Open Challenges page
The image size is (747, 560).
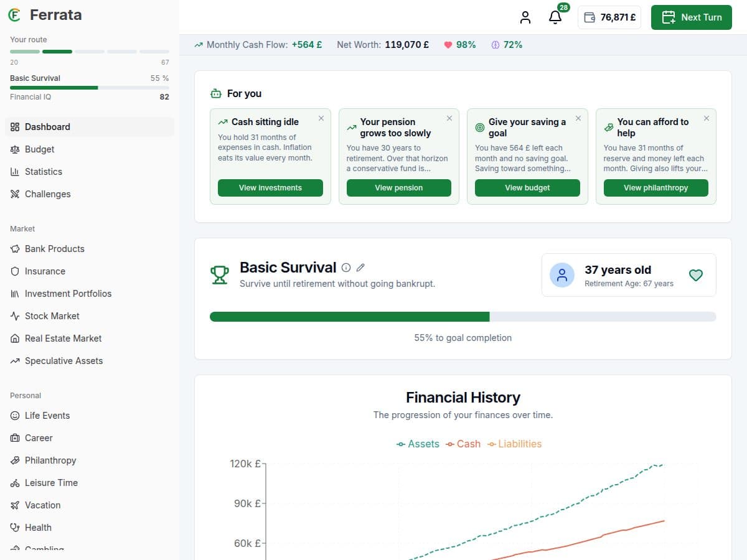90,194
